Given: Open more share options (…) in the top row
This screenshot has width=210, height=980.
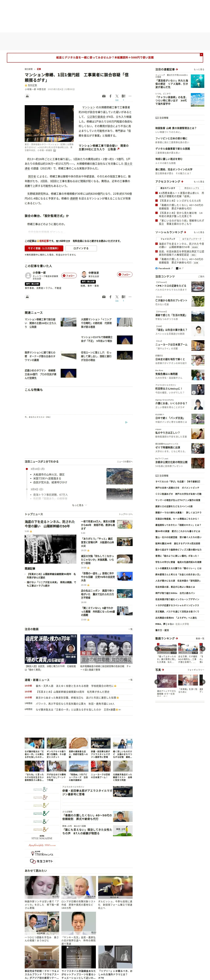Looking at the screenshot, I should tap(130, 96).
